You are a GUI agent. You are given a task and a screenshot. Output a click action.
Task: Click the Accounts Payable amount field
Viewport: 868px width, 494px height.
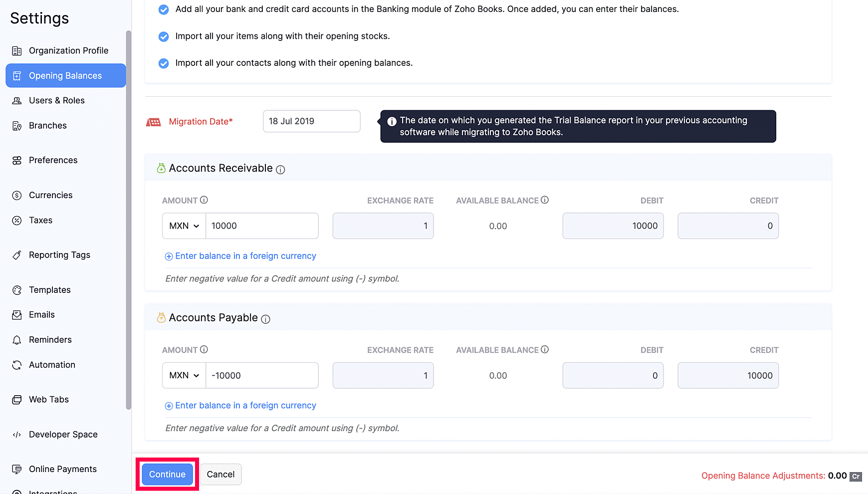point(262,376)
